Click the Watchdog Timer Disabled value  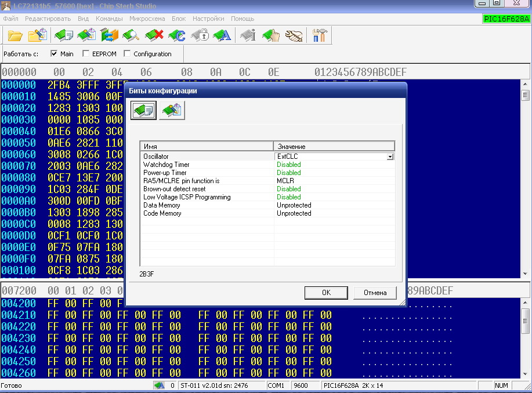point(289,165)
